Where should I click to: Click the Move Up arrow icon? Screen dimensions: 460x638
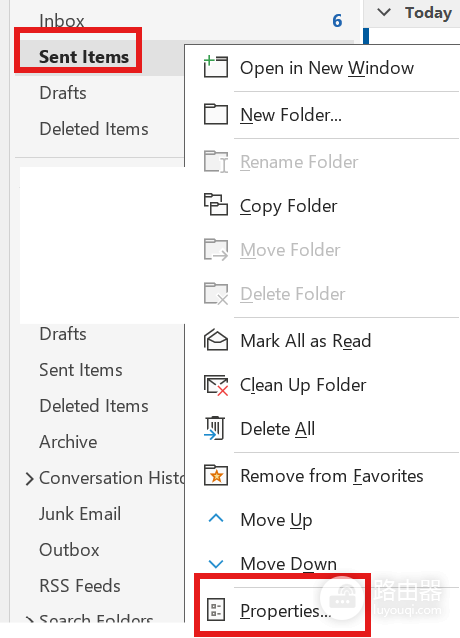[x=216, y=518]
